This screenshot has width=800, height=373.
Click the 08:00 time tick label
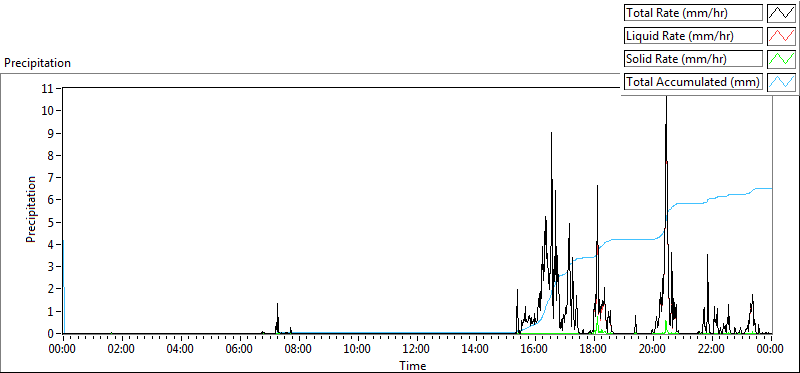(299, 349)
